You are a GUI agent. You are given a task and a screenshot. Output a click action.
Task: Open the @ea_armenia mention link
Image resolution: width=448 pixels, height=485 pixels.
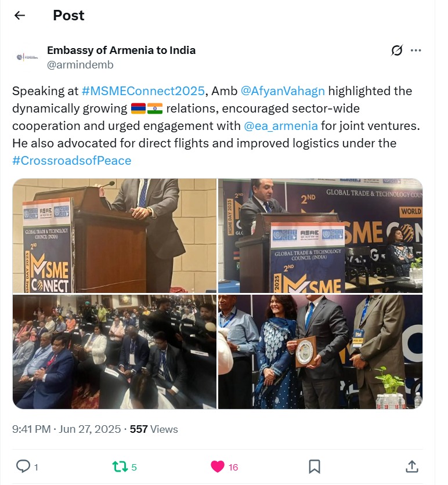[281, 126]
